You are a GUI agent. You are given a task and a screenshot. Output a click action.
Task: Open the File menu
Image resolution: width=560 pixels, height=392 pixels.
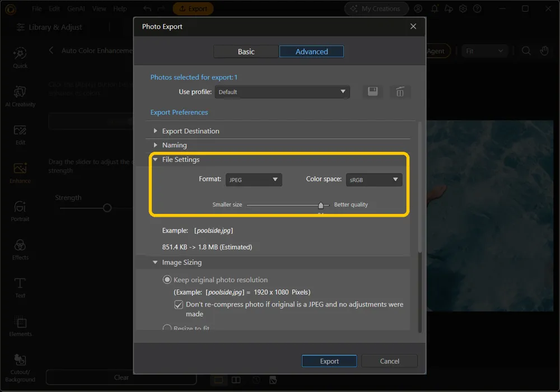36,8
